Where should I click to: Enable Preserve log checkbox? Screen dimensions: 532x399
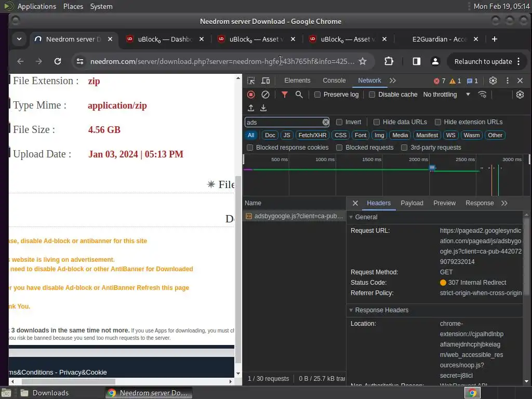[x=317, y=95]
